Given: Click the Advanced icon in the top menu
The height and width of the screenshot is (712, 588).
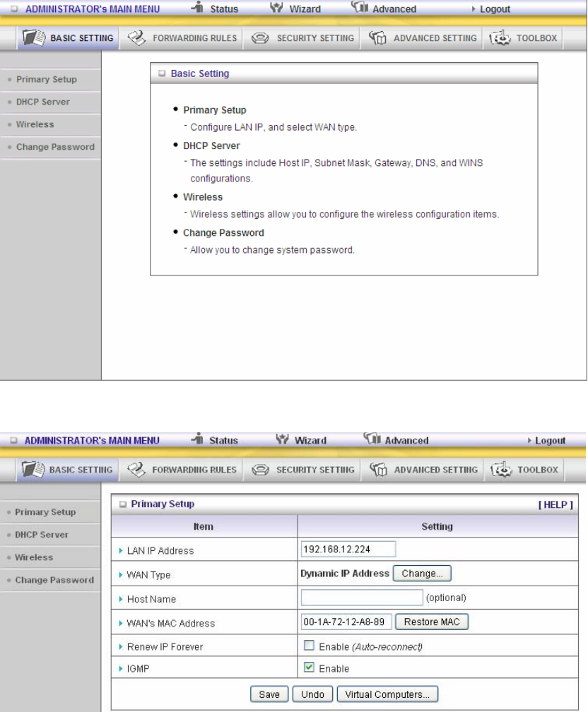Looking at the screenshot, I should 360,7.
